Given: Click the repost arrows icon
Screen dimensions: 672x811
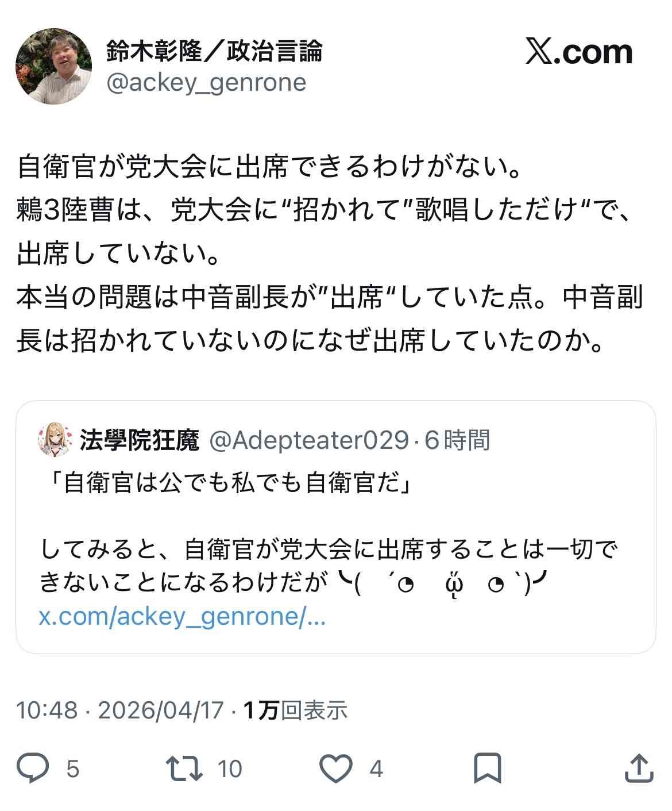Looking at the screenshot, I should tap(184, 768).
